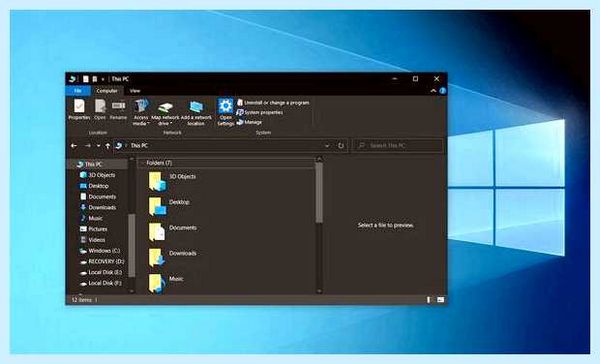This screenshot has width=600, height=364.
Task: Switch to large icons view in the status bar
Action: (x=440, y=300)
